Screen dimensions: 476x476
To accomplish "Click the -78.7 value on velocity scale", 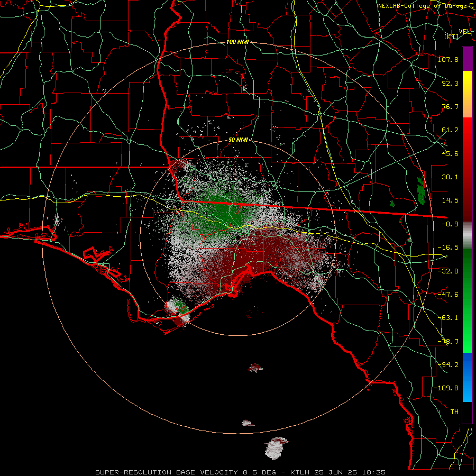I will tap(448, 342).
